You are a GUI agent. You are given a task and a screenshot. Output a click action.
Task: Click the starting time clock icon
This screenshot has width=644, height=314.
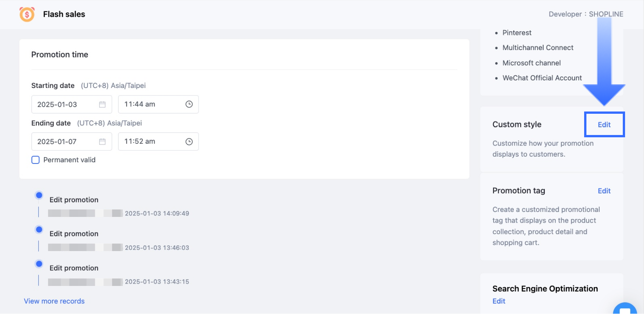click(189, 104)
